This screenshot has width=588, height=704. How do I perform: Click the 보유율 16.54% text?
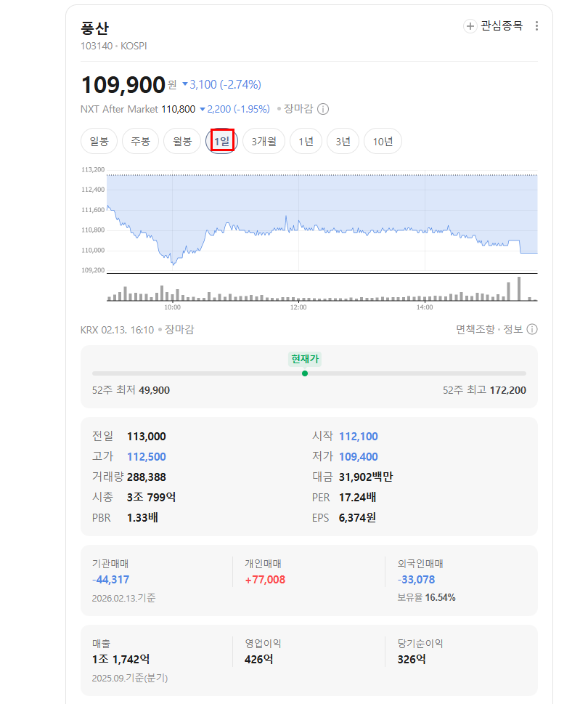click(427, 598)
